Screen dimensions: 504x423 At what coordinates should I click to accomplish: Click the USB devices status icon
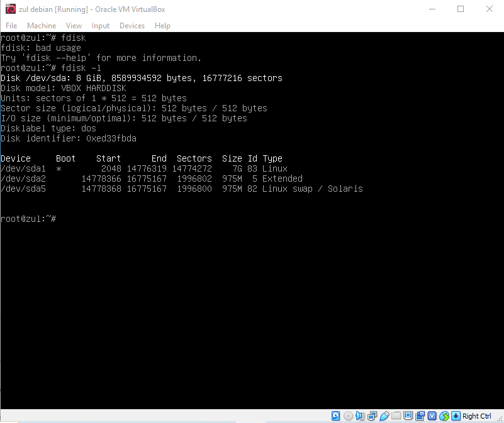point(384,416)
